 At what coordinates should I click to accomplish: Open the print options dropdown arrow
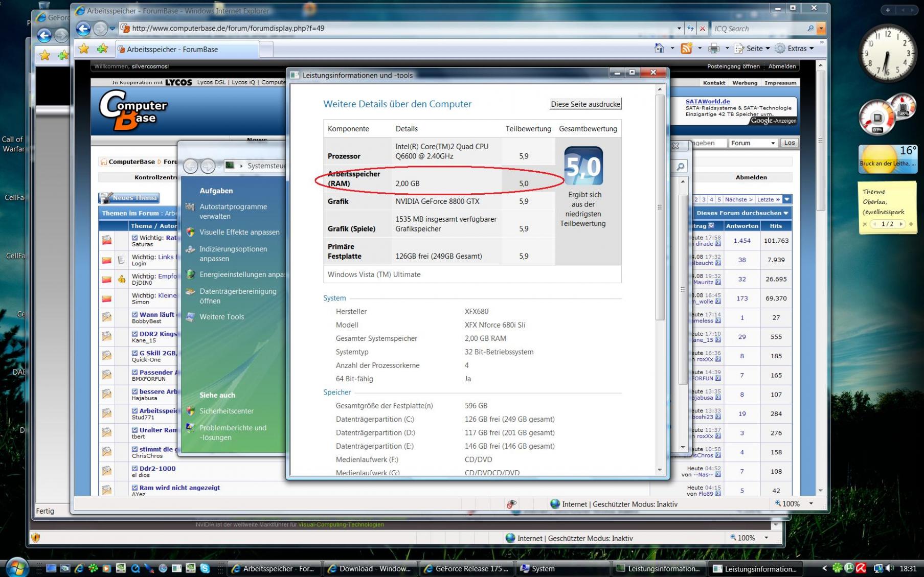pos(727,49)
